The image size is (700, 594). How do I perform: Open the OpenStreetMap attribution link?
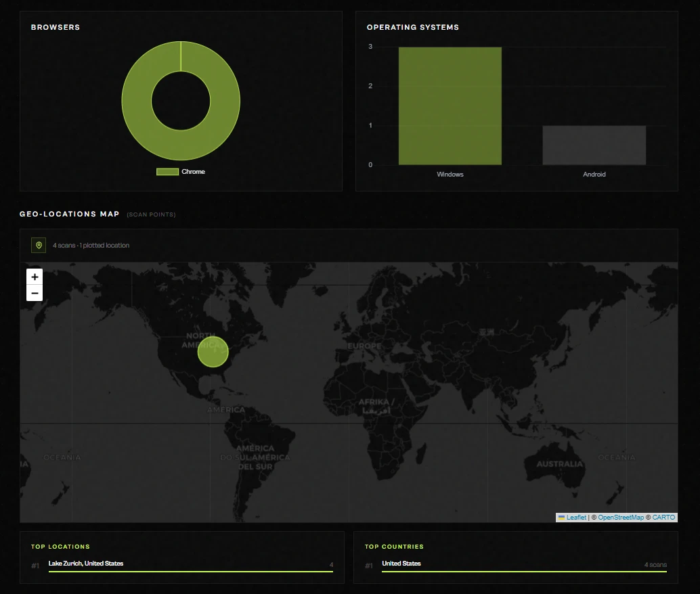pos(621,518)
